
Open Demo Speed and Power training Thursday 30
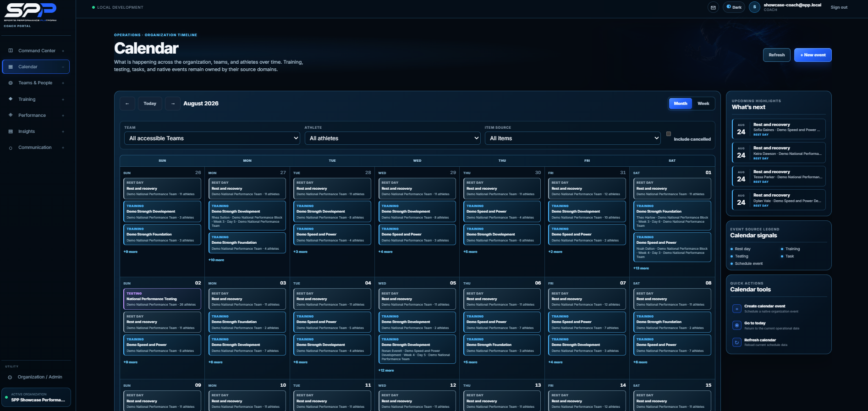pyautogui.click(x=502, y=212)
